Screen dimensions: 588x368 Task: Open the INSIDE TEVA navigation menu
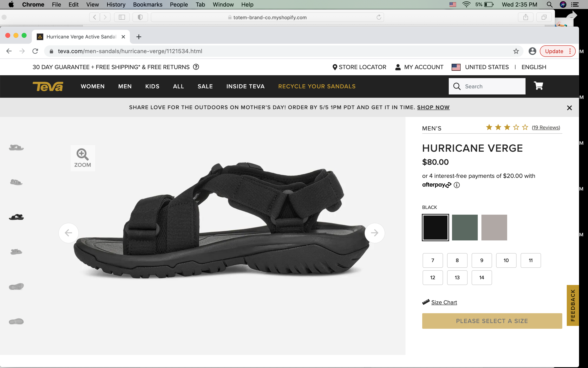coord(245,86)
